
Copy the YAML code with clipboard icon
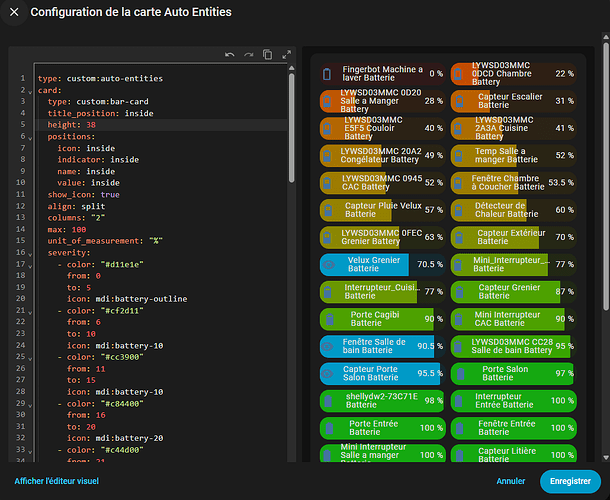click(x=267, y=54)
